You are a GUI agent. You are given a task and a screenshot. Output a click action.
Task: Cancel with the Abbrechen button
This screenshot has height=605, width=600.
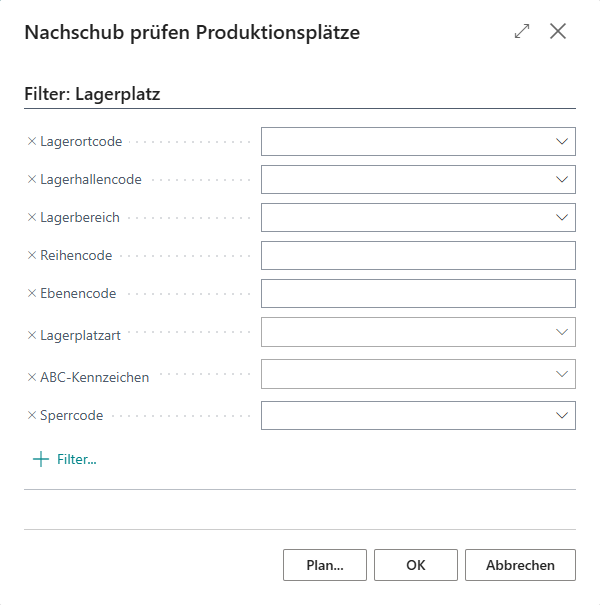pos(520,565)
